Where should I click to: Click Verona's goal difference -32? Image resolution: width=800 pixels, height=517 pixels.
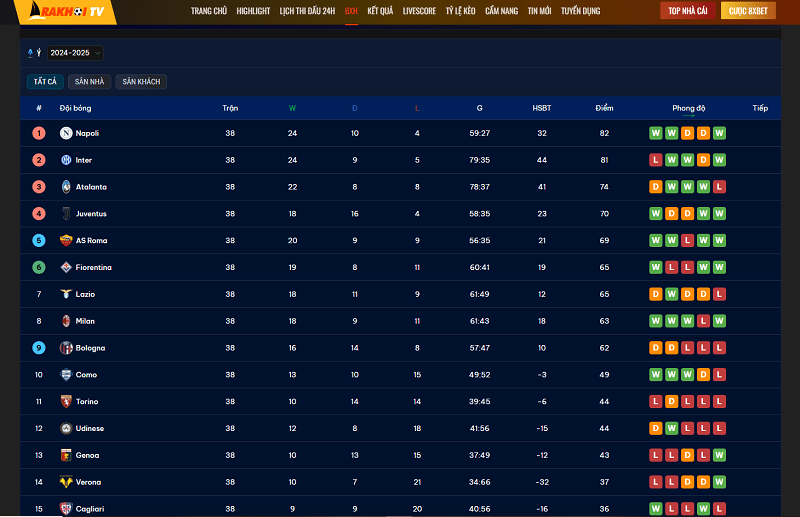[x=542, y=482]
